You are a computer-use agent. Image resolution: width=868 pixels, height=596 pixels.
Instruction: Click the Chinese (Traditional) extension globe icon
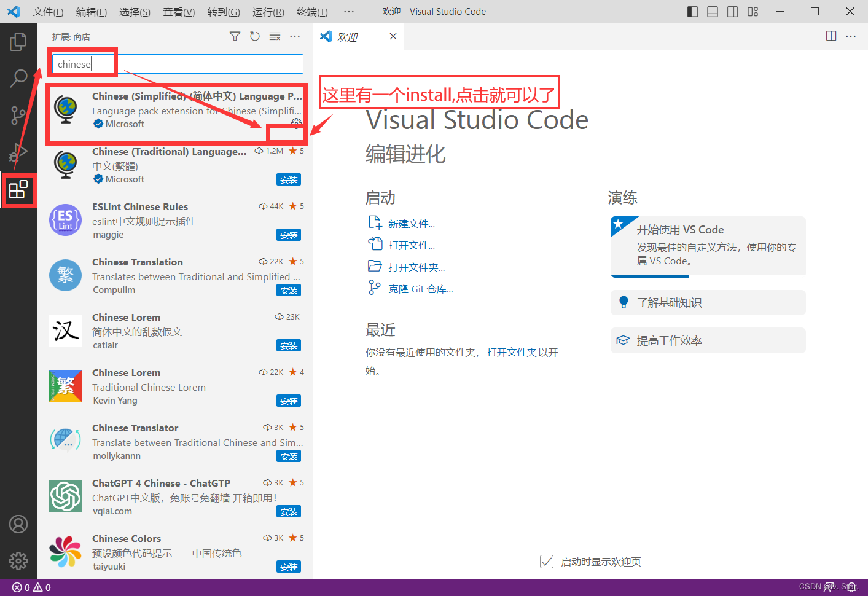click(65, 165)
